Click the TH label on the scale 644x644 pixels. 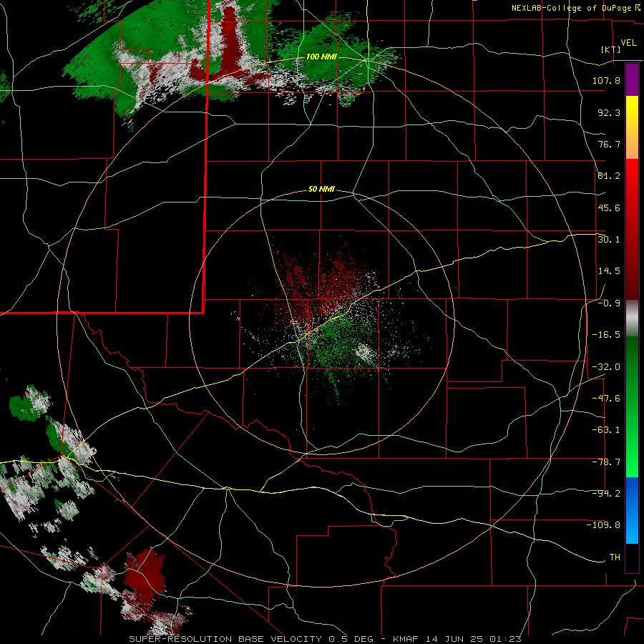click(x=615, y=557)
